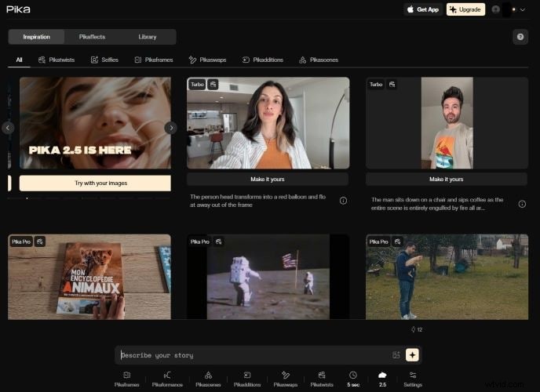The height and width of the screenshot is (392, 540).
Task: Click the Turbo badge on woman video
Action: coord(197,84)
